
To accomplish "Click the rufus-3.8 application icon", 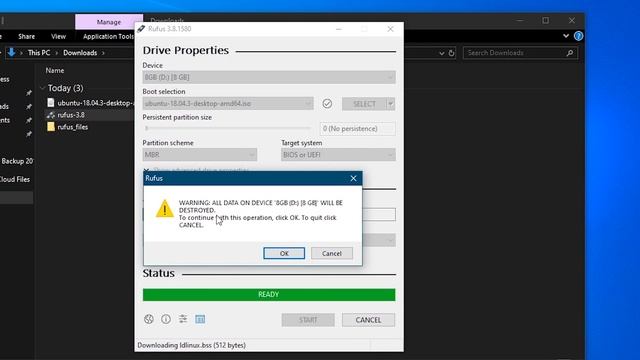I will (x=51, y=115).
